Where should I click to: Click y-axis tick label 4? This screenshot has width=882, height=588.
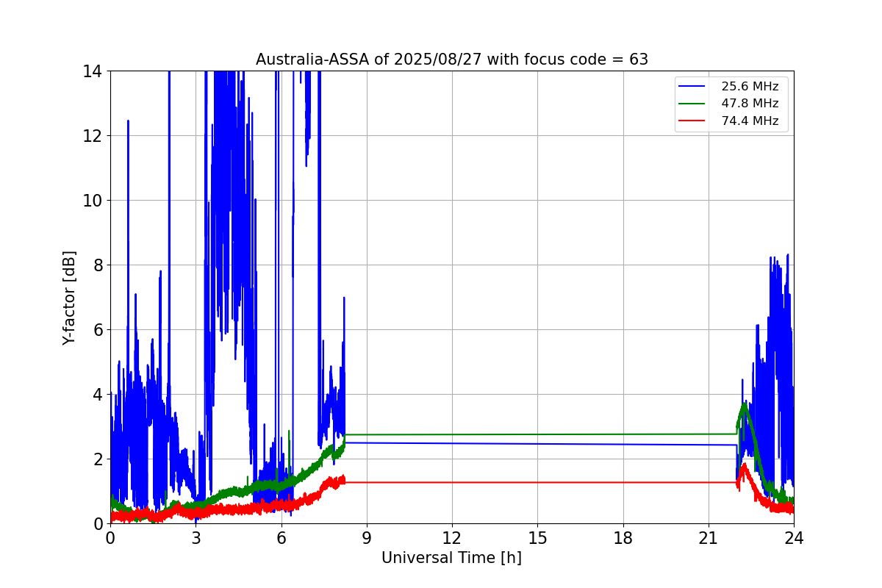(97, 395)
